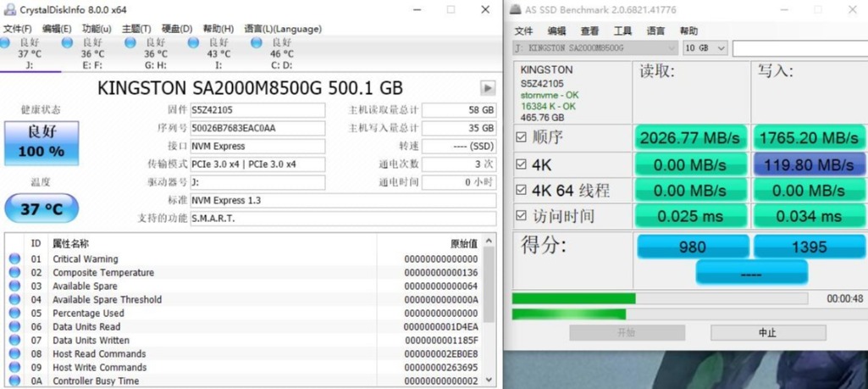Open 文件(F) menu in CrystalDiskInfo

pyautogui.click(x=18, y=29)
